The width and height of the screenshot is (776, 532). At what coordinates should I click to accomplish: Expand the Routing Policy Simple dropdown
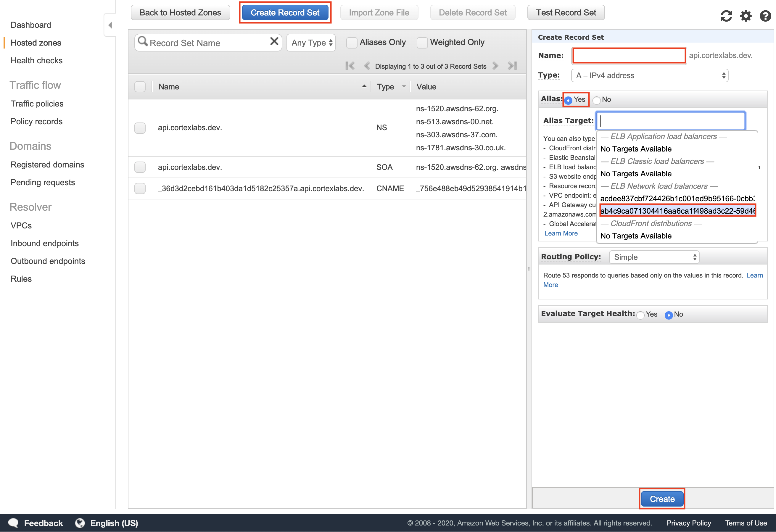654,257
